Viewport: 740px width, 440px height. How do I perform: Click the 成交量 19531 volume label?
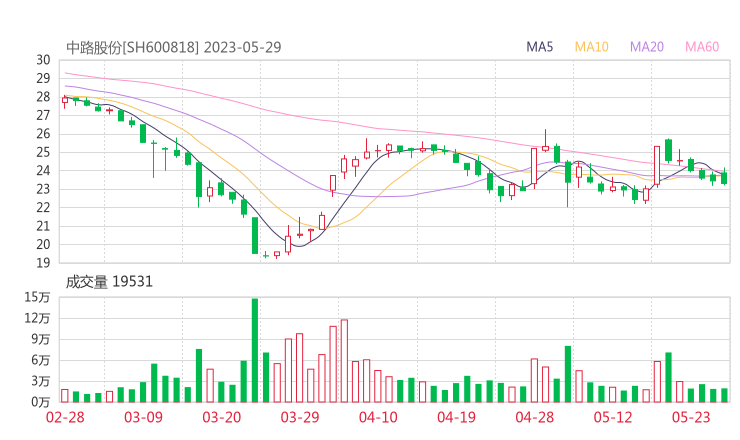[109, 282]
